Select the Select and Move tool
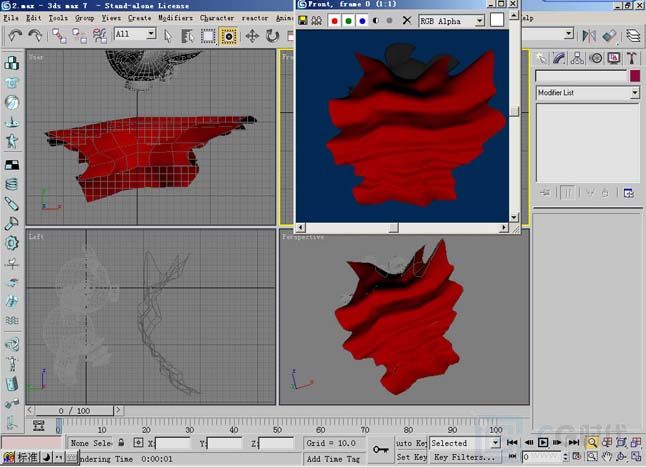The image size is (646, 468). pyautogui.click(x=252, y=36)
